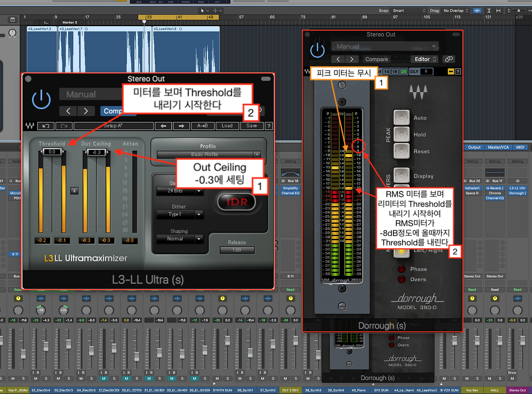This screenshot has height=394, width=532.
Task: Click the Save button in L3-LL
Action: pyautogui.click(x=251, y=126)
